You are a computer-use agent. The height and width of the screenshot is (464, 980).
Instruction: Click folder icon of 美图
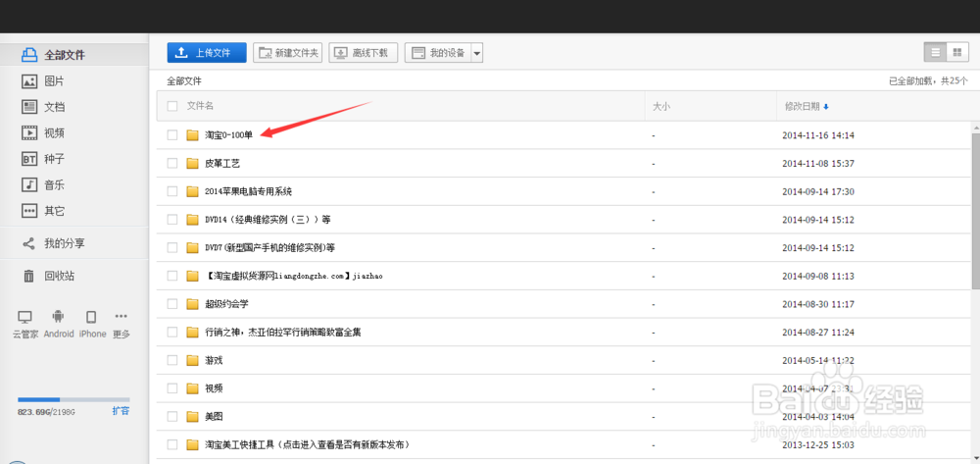(192, 417)
